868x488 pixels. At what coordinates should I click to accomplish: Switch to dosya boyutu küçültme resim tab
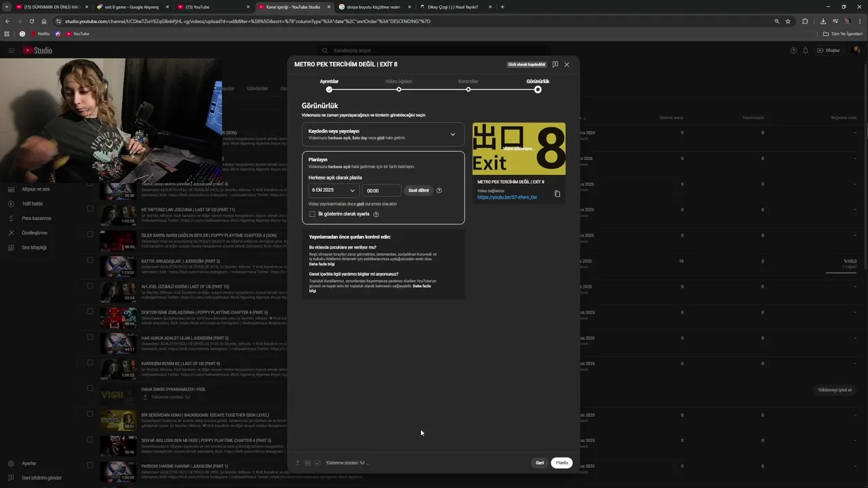click(375, 7)
